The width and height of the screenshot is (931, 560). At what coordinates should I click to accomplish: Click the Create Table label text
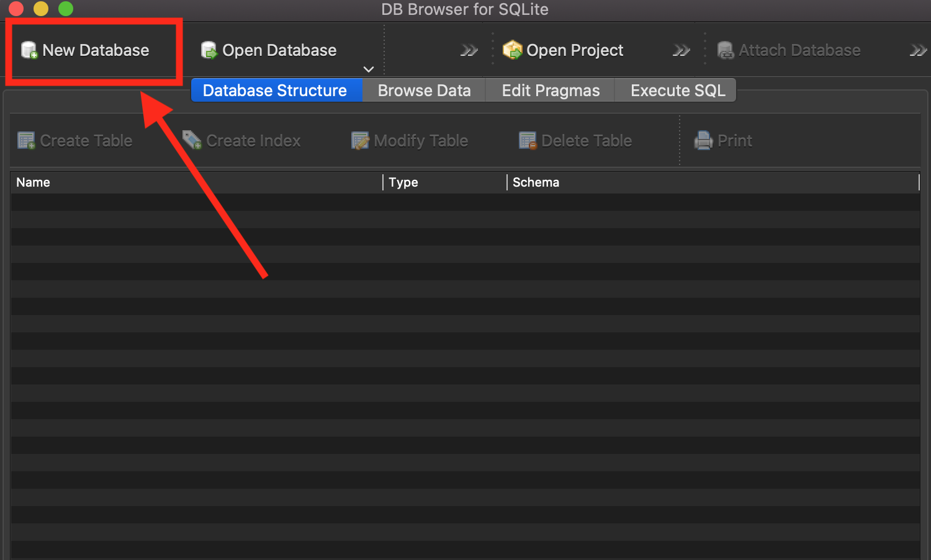[86, 141]
